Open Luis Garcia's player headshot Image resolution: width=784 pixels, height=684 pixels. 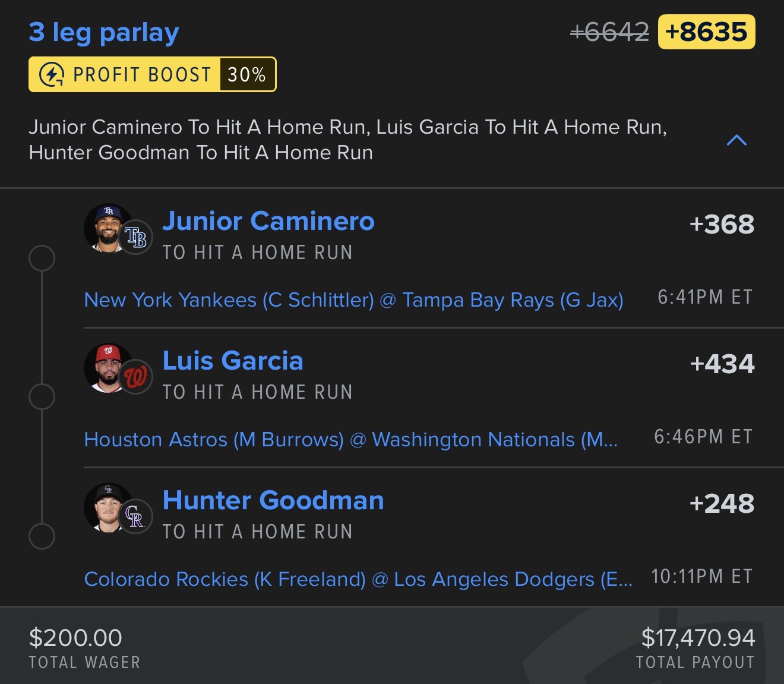(x=109, y=368)
